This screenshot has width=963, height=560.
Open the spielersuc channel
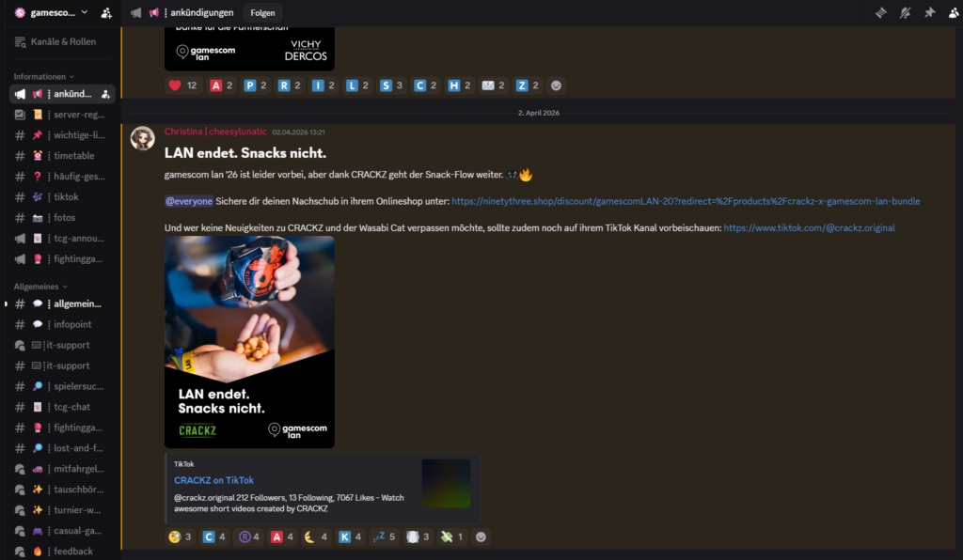(62, 386)
